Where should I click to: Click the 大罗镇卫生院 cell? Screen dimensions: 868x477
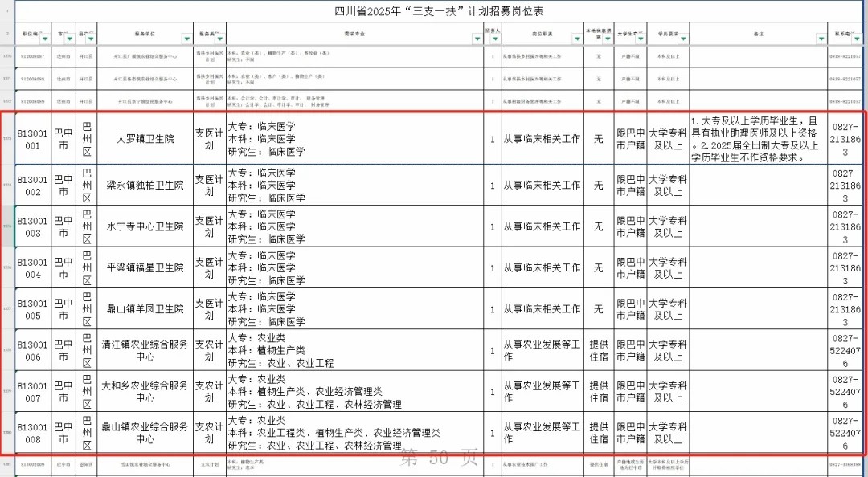(145, 139)
